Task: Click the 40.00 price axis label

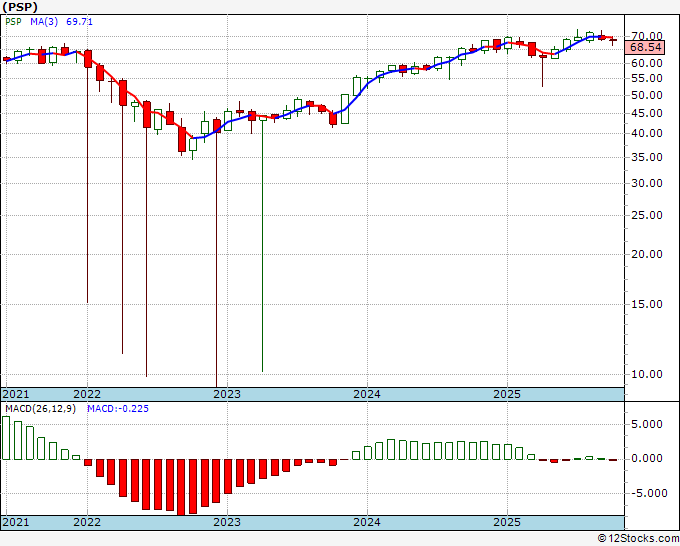Action: 646,134
